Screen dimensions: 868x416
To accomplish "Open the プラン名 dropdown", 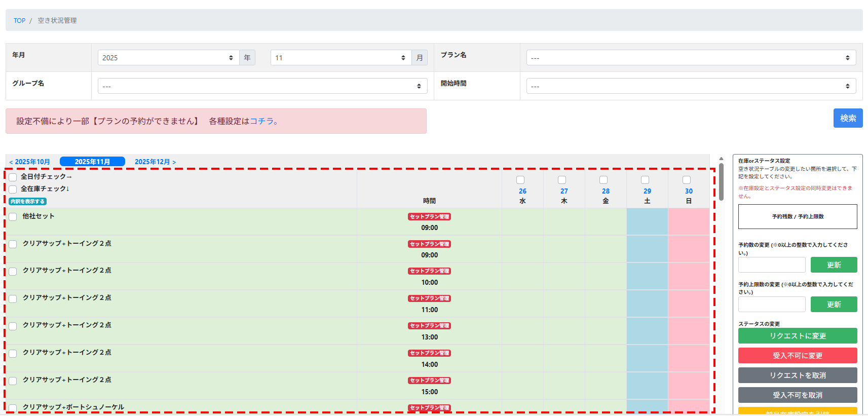I will [691, 58].
